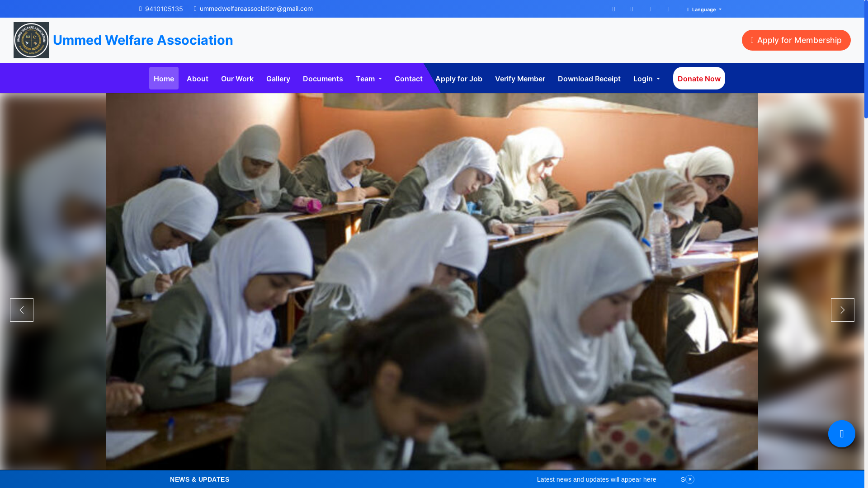Click Apply for Job link

coord(458,79)
